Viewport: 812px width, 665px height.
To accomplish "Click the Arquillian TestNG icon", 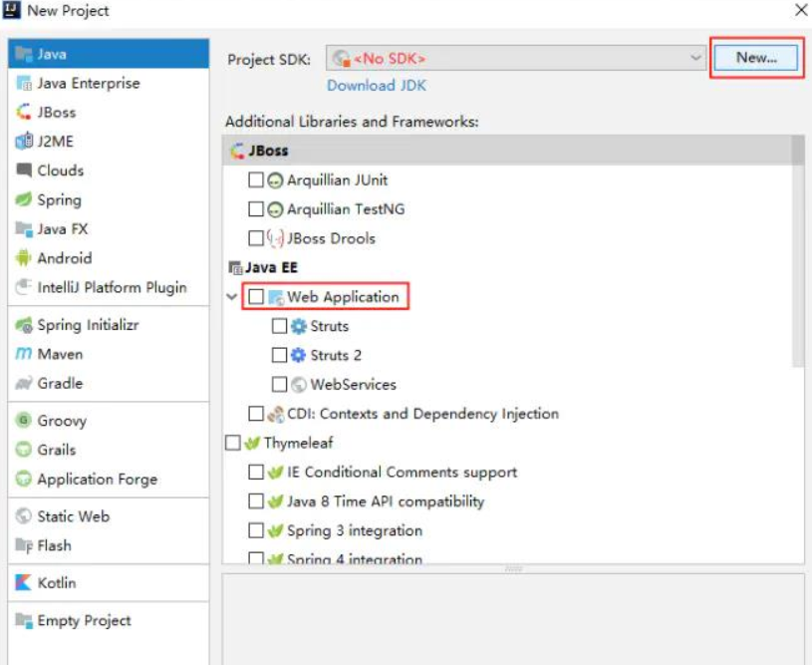I will [x=275, y=209].
